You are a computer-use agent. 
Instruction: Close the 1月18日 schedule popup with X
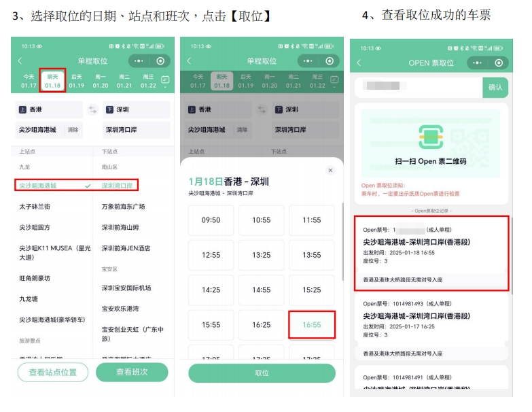(x=330, y=171)
